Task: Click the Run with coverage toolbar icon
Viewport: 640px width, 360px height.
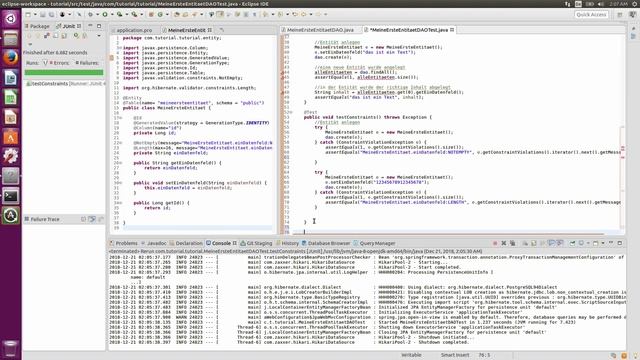Action: pos(119,14)
